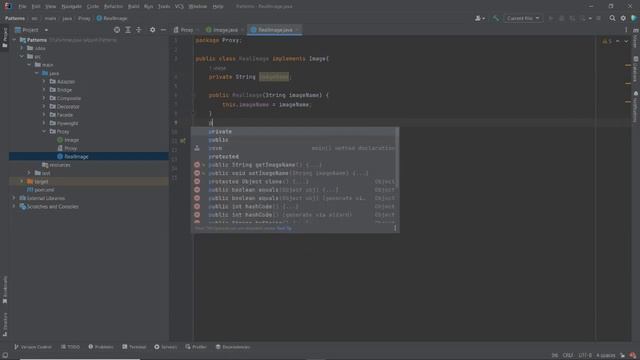This screenshot has height=360, width=640.
Task: Click '4 spaces' indent in status bar
Action: click(x=605, y=355)
